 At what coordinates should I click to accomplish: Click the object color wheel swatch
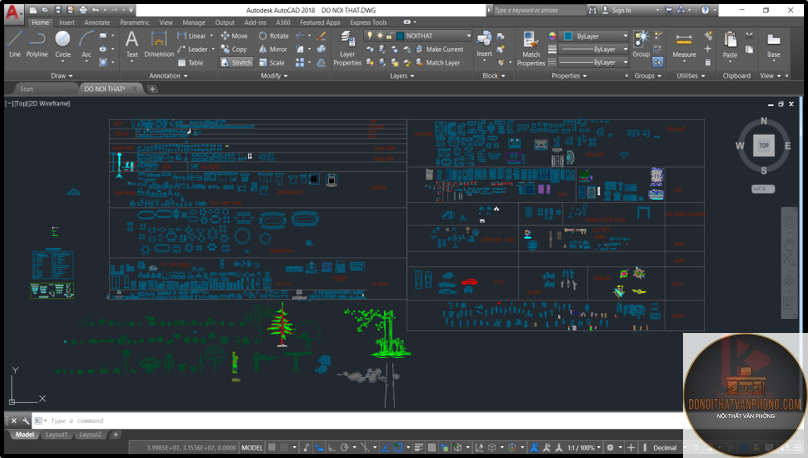point(552,36)
